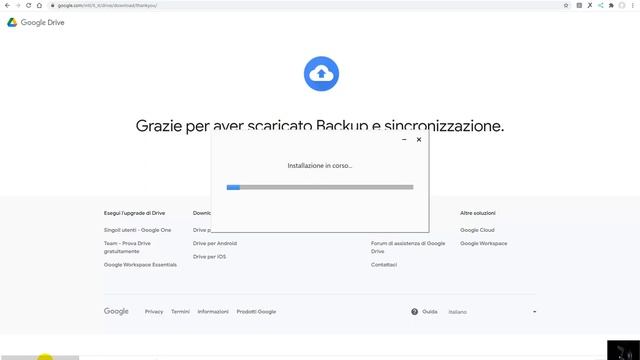Click the profile avatar icon in toolbar

click(x=622, y=5)
